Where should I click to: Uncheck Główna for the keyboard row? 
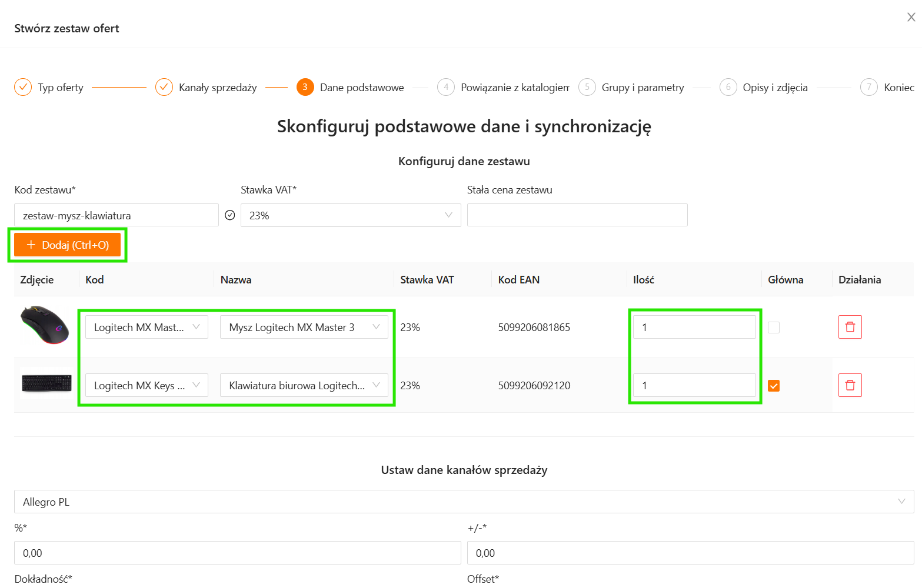(x=774, y=386)
